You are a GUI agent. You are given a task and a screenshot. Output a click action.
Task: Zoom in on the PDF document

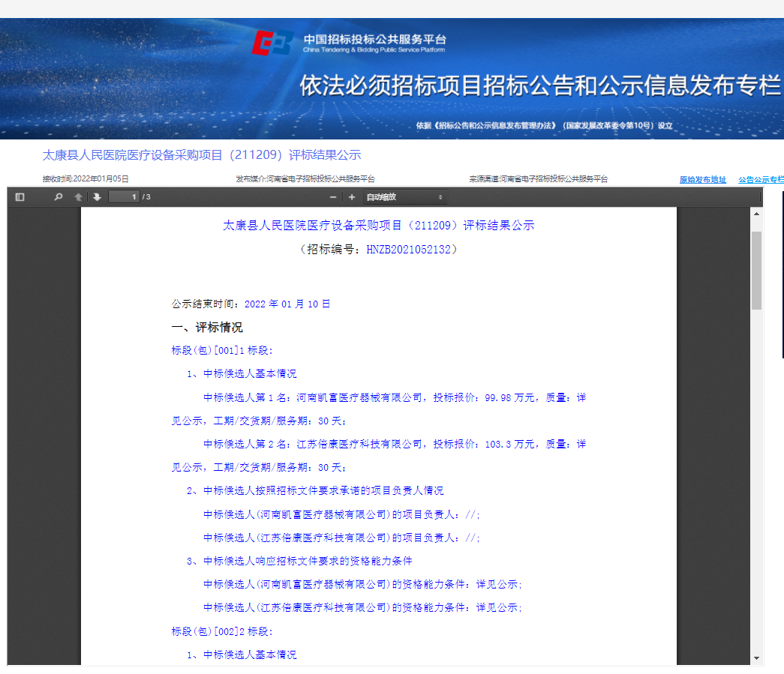click(x=351, y=197)
